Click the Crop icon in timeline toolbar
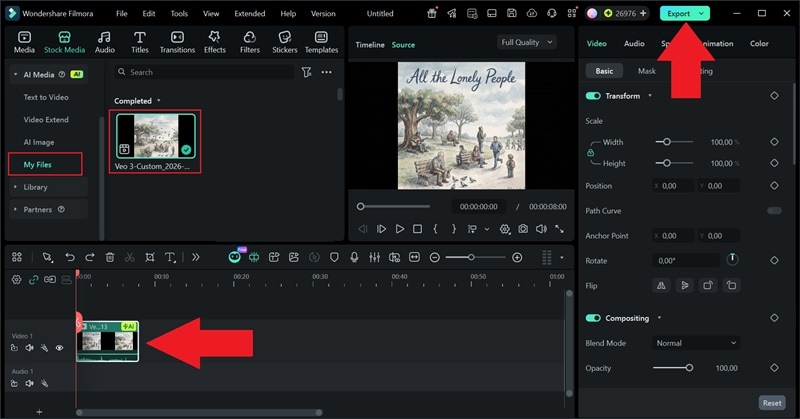800x419 pixels. pos(149,257)
